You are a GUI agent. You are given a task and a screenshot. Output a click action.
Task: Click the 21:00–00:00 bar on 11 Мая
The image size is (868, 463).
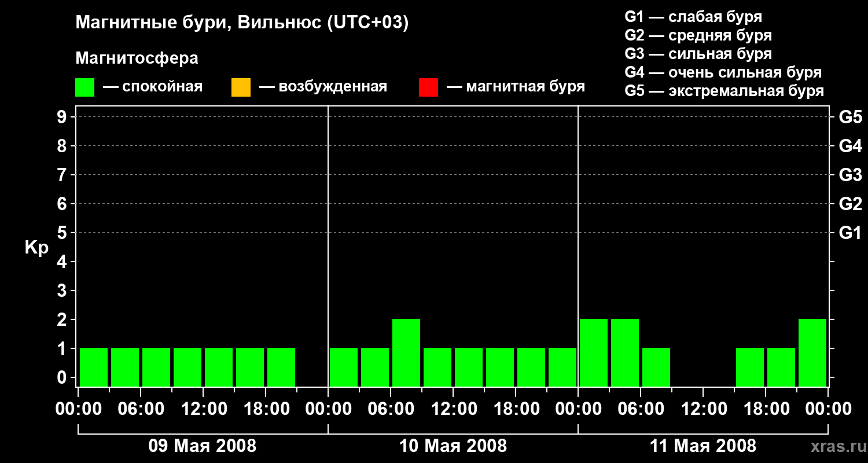pos(812,352)
